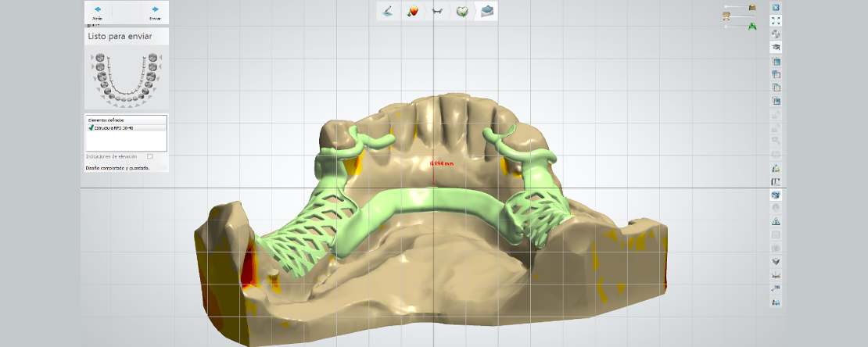Open the framework design workflow step
Viewport: 868px width, 347px height.
pos(436,11)
